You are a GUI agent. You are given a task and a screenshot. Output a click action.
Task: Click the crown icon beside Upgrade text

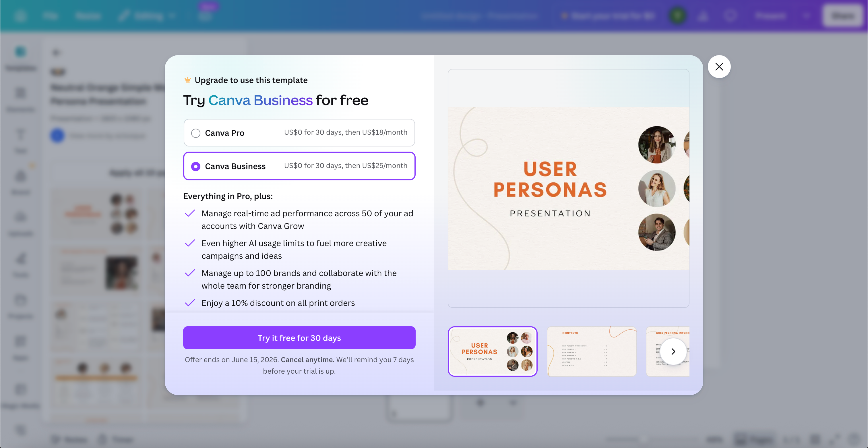[x=188, y=80]
